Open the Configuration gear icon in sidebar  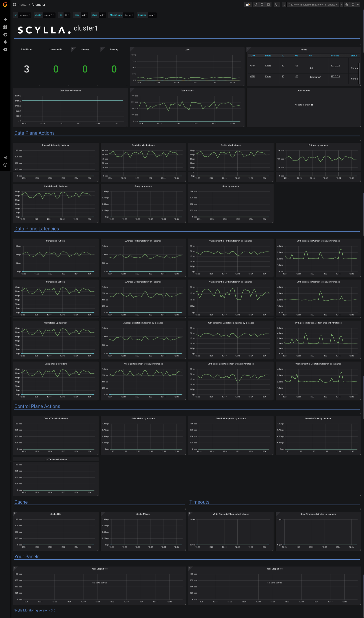[x=5, y=49]
